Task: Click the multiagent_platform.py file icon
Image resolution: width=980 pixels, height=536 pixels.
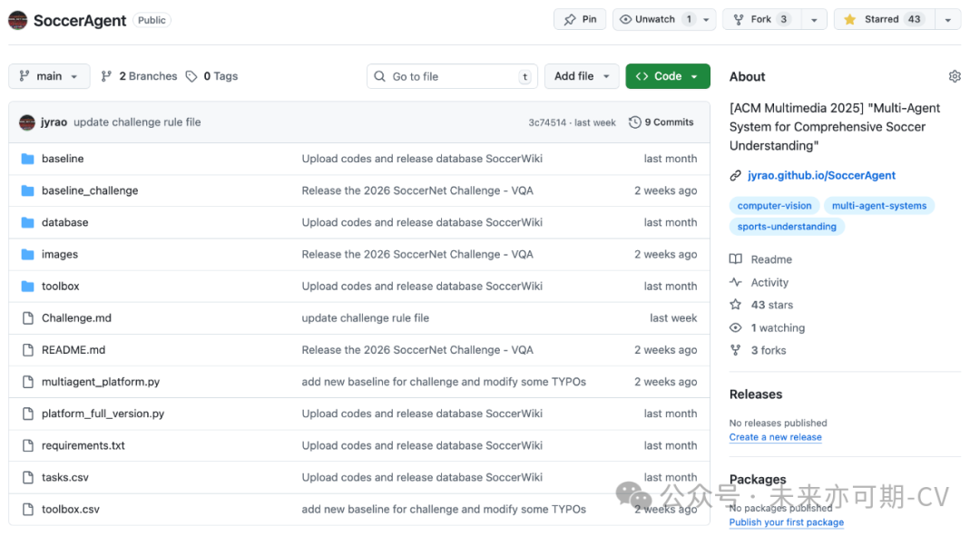Action: pos(27,382)
